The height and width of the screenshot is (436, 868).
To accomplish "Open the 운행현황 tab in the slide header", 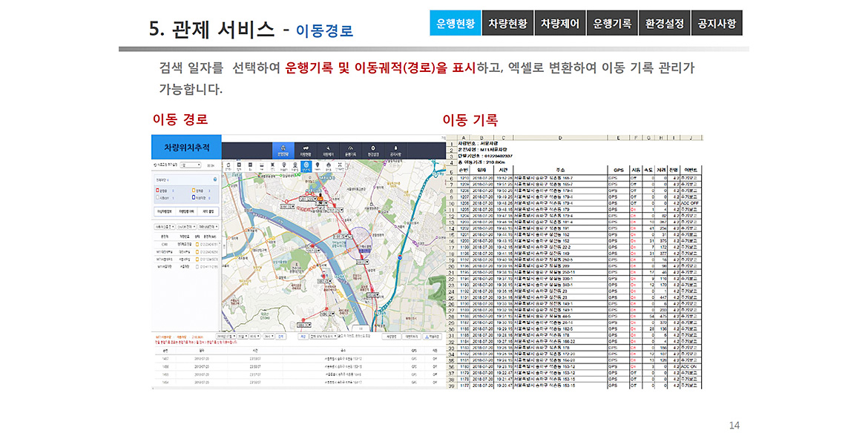I will pyautogui.click(x=456, y=24).
